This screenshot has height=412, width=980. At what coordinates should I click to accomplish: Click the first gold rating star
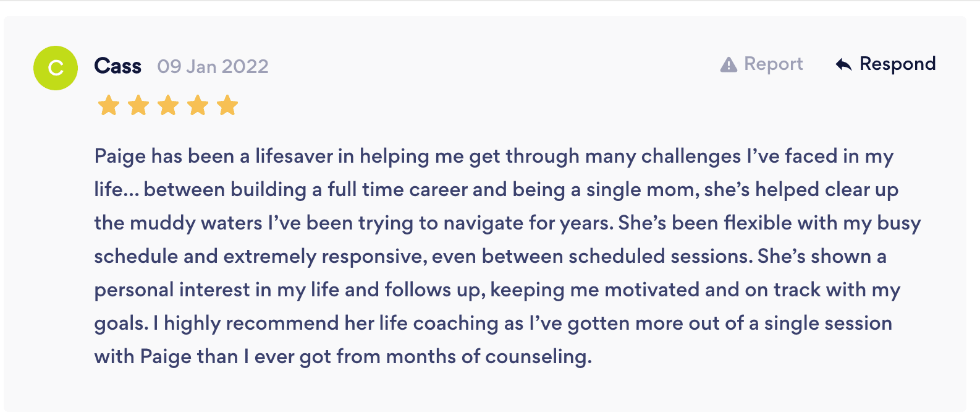(x=109, y=105)
